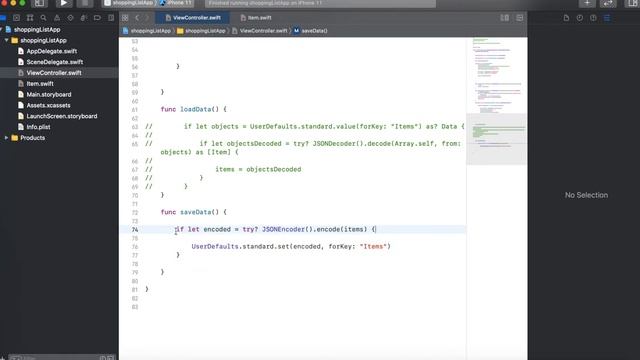The height and width of the screenshot is (360, 640).
Task: Show the History inspector
Action: tap(580, 18)
